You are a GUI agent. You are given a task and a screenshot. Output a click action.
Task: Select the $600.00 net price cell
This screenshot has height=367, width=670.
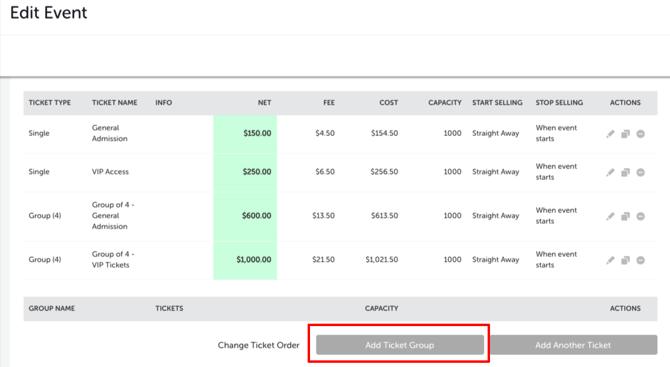pyautogui.click(x=245, y=216)
